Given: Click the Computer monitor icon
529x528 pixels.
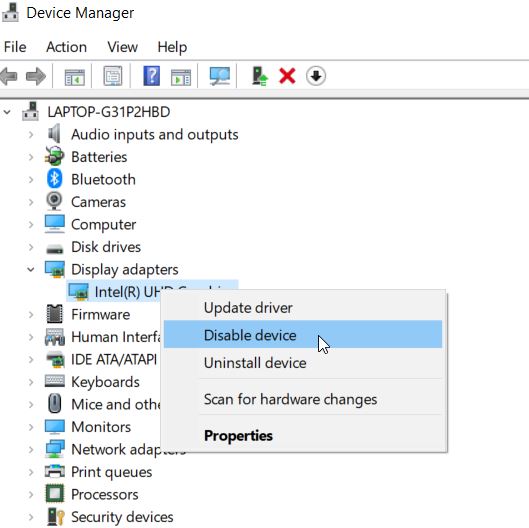Looking at the screenshot, I should pyautogui.click(x=55, y=224).
